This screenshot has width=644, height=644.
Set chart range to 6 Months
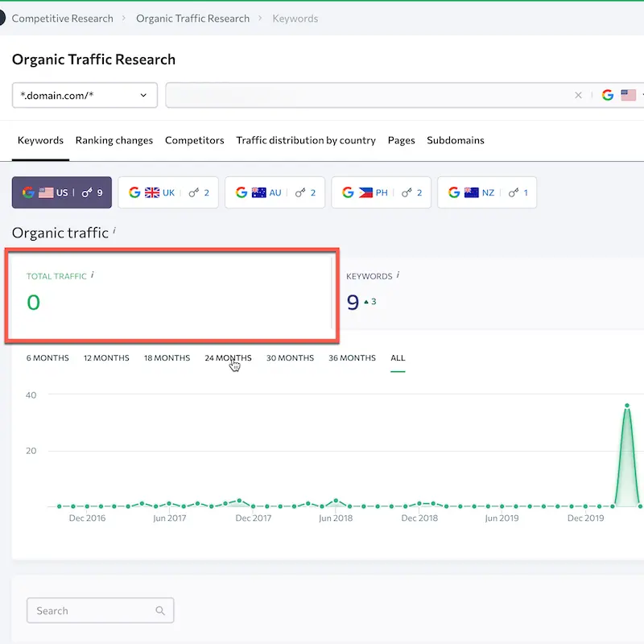point(47,358)
